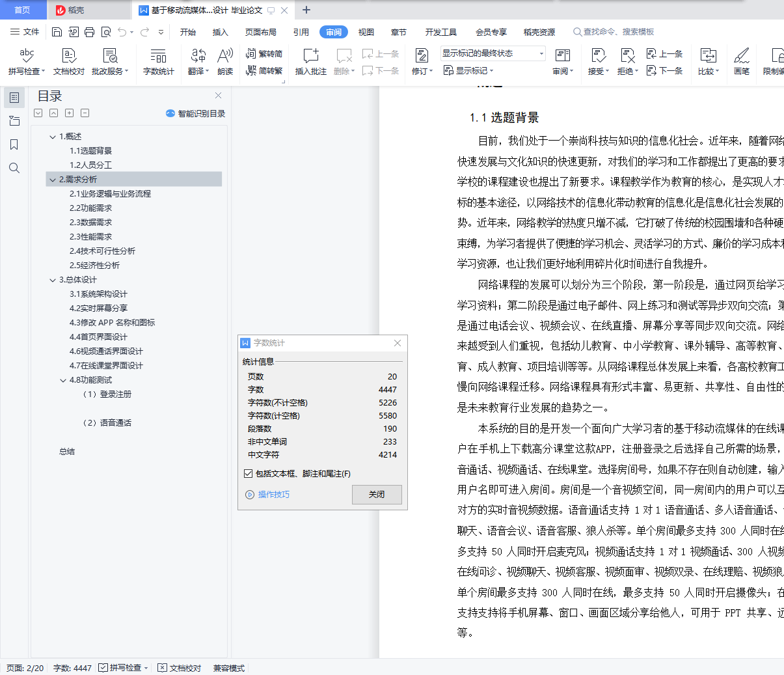
Task: Select 2.需求分析 in outline
Action: coord(134,180)
